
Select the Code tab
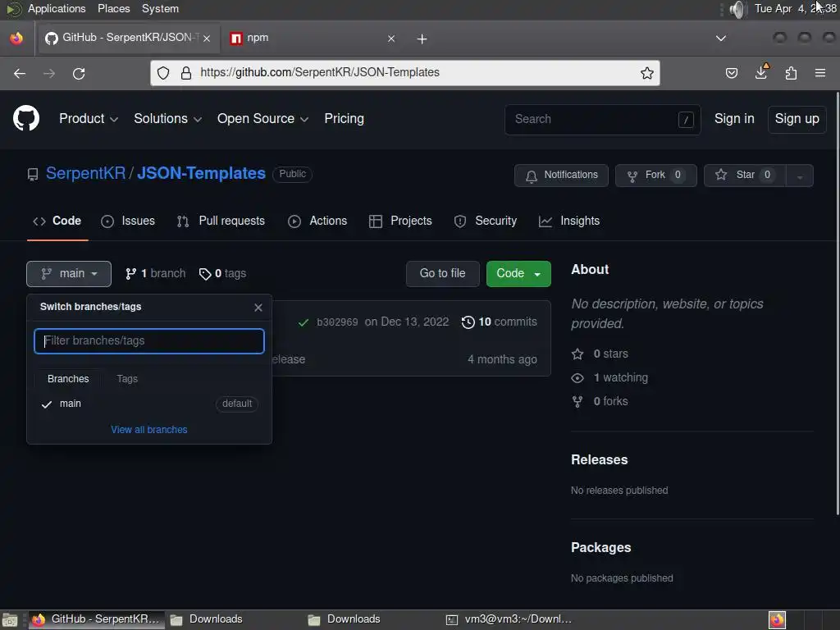(57, 221)
